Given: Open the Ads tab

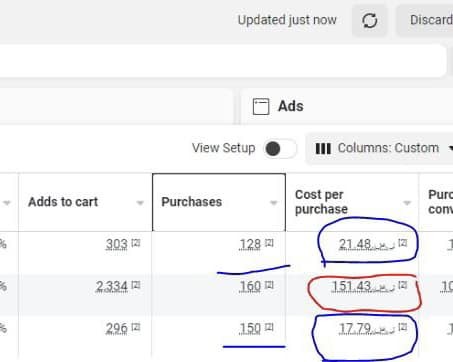Looking at the screenshot, I should click(347, 107).
